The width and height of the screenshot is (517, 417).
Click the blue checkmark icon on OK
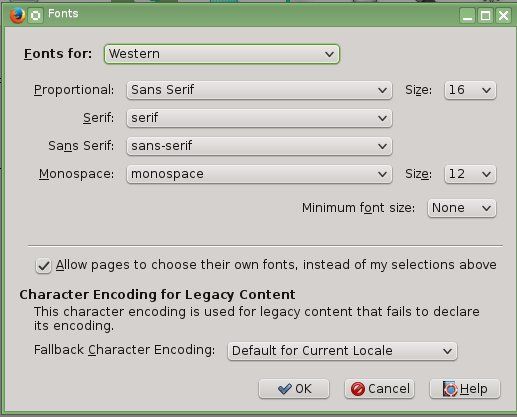[284, 389]
